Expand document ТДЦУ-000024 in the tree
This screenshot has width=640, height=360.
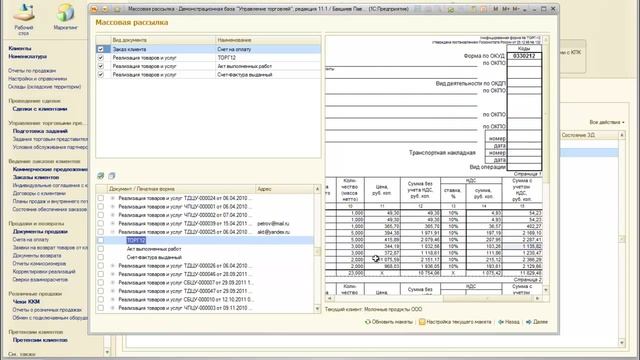click(x=112, y=198)
